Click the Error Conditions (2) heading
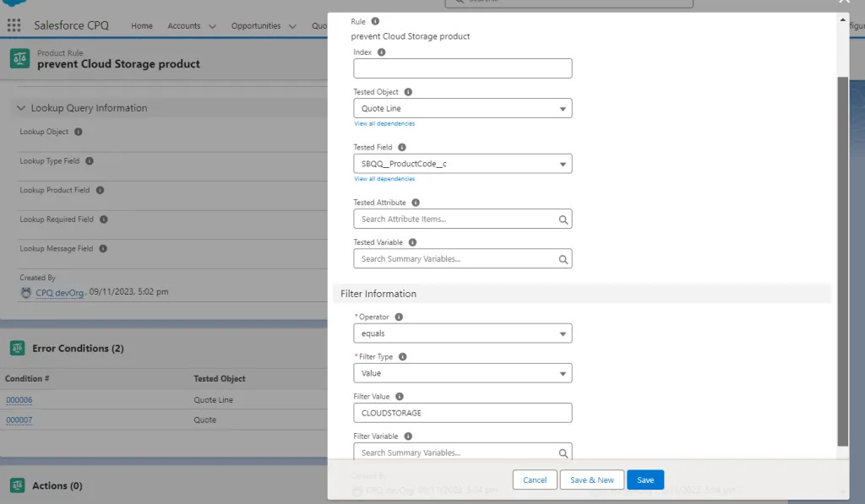The height and width of the screenshot is (504, 865). [x=78, y=348]
